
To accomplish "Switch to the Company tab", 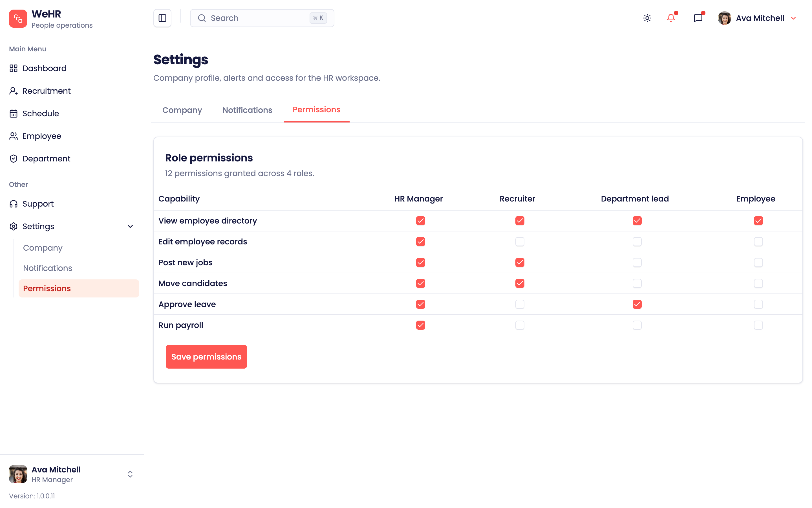I will 182,110.
